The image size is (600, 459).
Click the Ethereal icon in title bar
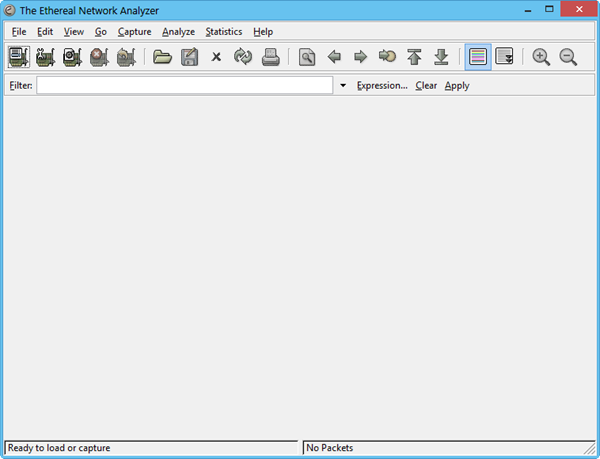pos(9,10)
